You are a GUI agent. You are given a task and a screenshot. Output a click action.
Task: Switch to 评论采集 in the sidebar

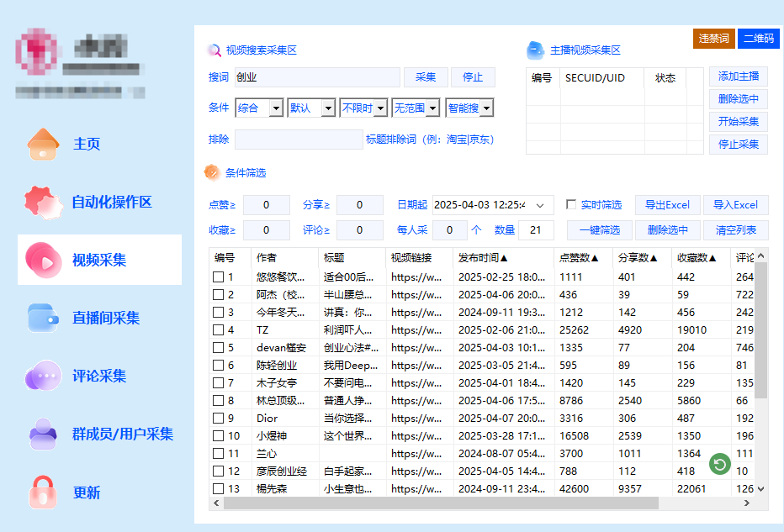coord(99,376)
